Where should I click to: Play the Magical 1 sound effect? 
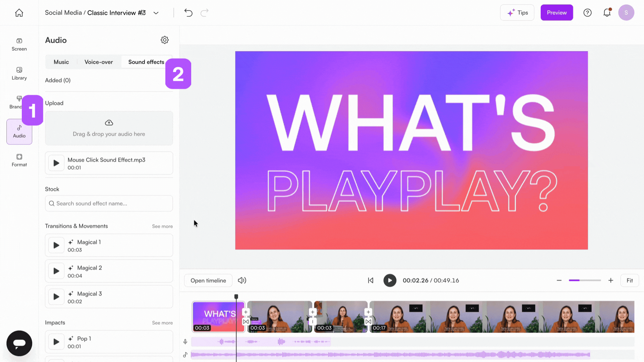(56, 245)
